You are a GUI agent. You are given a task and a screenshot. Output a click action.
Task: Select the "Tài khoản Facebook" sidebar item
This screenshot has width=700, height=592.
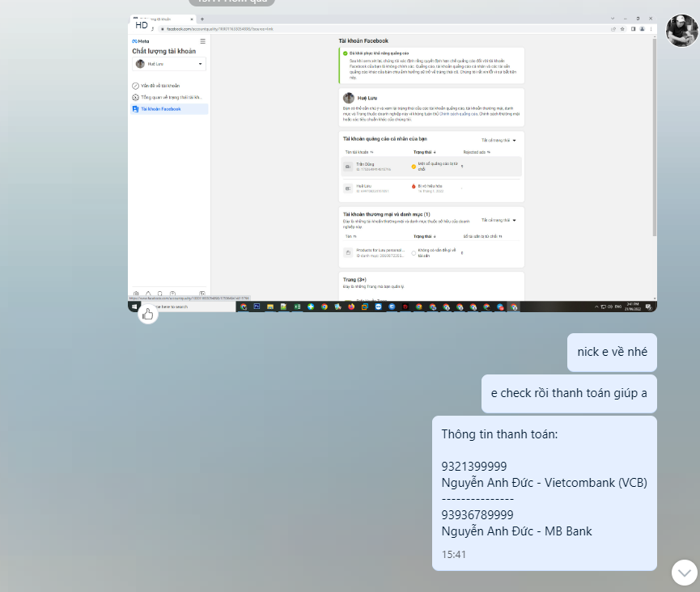point(160,109)
